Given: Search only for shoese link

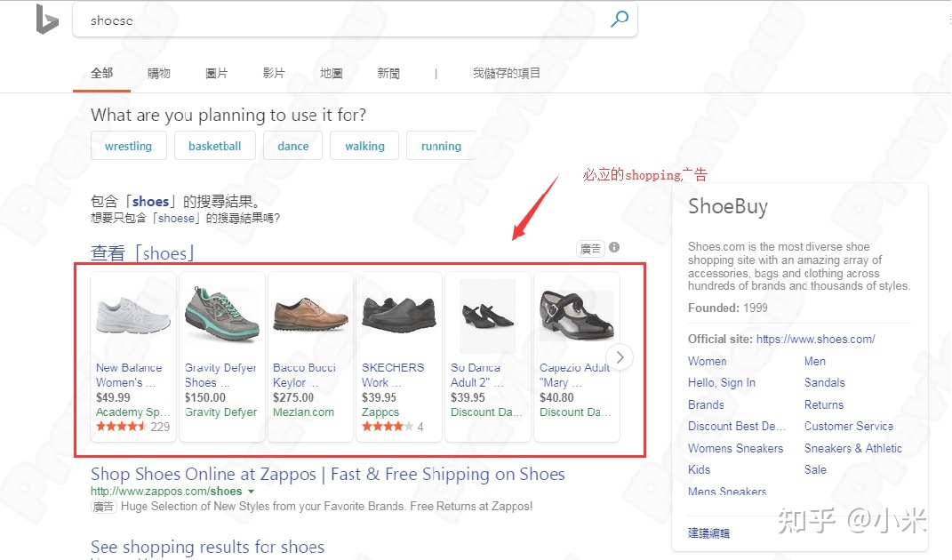Looking at the screenshot, I should [176, 218].
